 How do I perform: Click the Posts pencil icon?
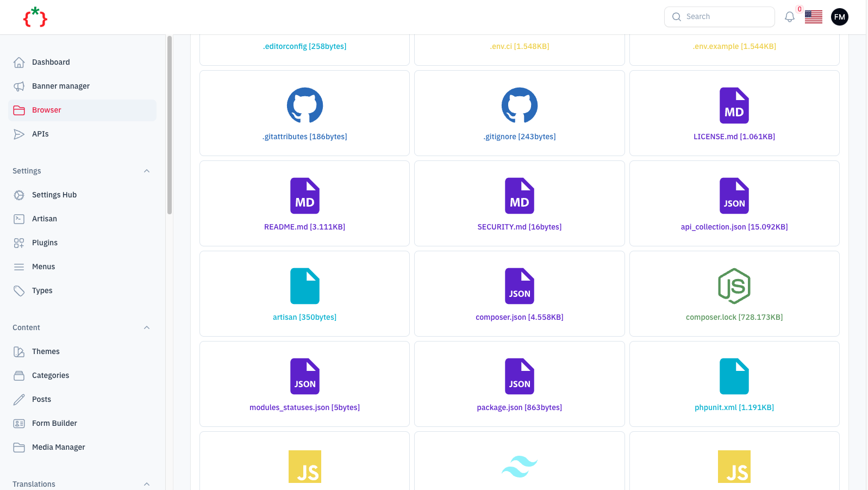coord(19,399)
